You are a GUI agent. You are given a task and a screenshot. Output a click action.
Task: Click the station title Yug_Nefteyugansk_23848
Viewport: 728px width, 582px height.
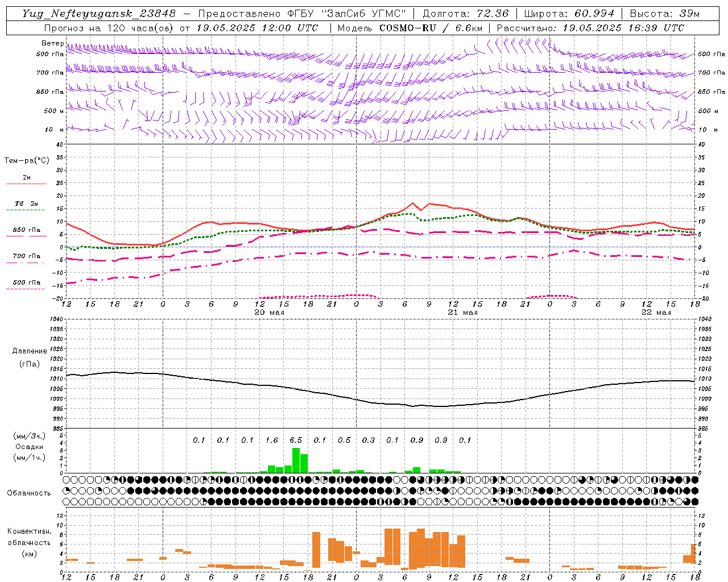pos(99,14)
